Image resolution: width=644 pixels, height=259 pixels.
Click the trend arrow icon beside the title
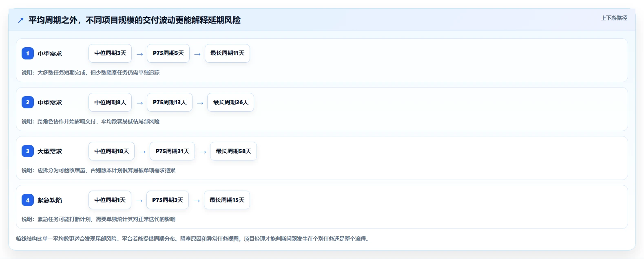(21, 20)
